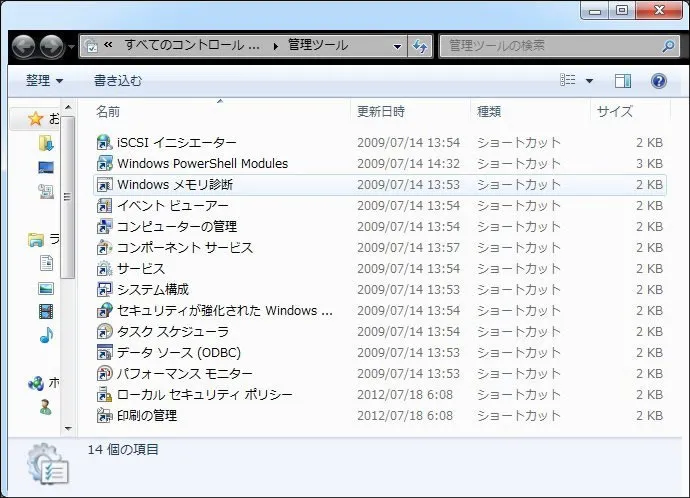The image size is (690, 498).
Task: Select the ローカル セキュリティ ポリシー file name
Action: [205, 395]
